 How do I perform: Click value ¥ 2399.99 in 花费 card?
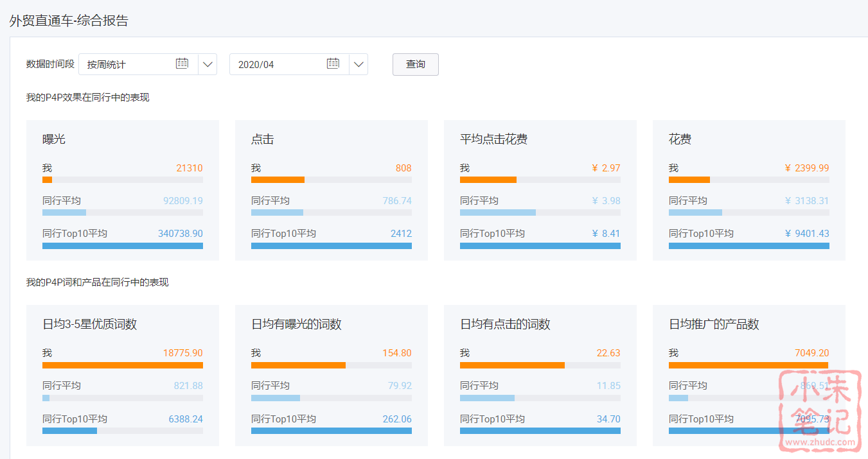tap(806, 168)
